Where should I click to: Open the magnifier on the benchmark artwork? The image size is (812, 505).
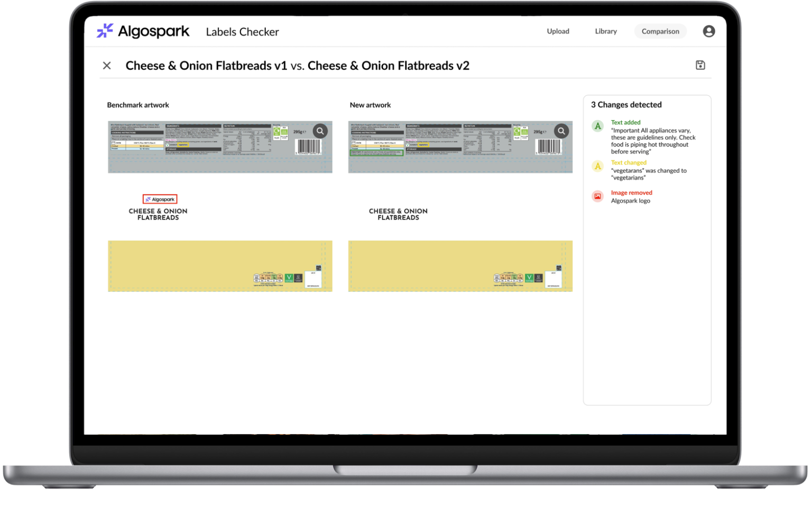[320, 131]
